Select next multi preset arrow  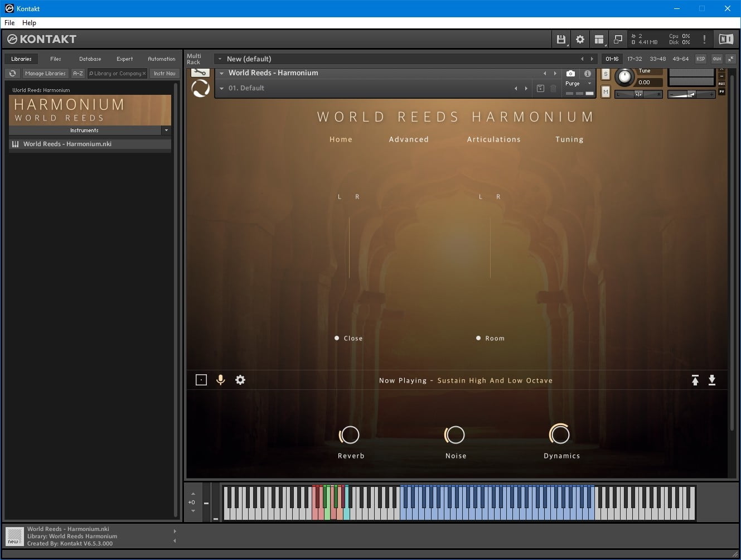(592, 59)
